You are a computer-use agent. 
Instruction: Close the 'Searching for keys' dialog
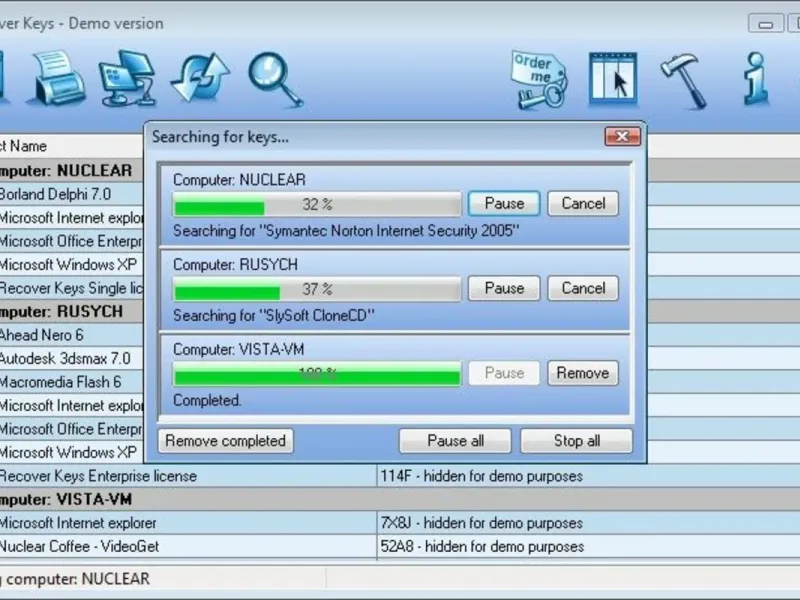tap(622, 136)
